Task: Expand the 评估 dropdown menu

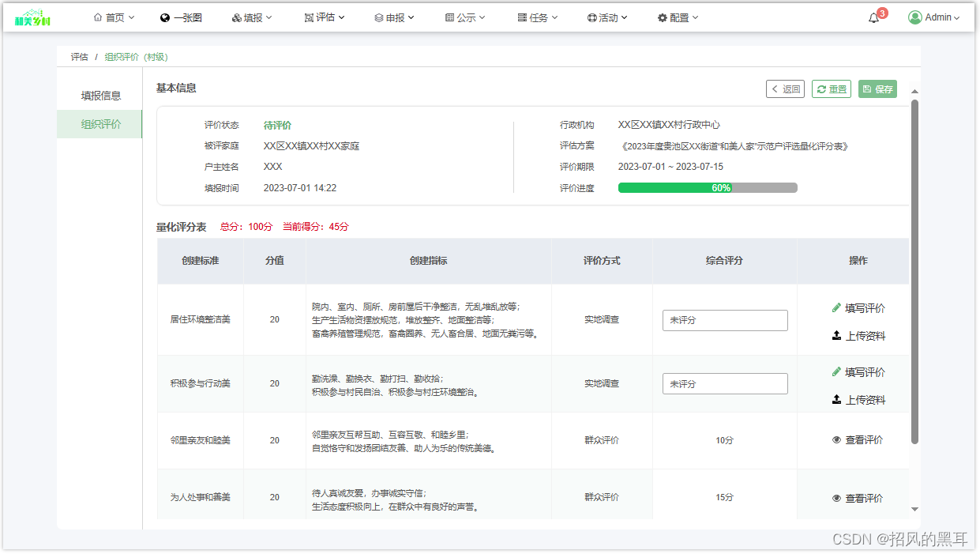Action: [341, 17]
